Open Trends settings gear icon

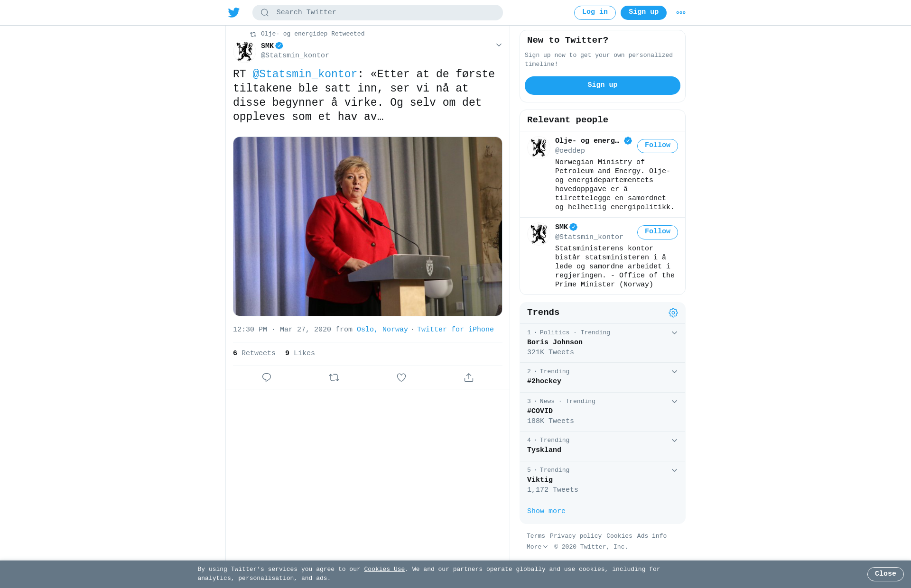673,312
